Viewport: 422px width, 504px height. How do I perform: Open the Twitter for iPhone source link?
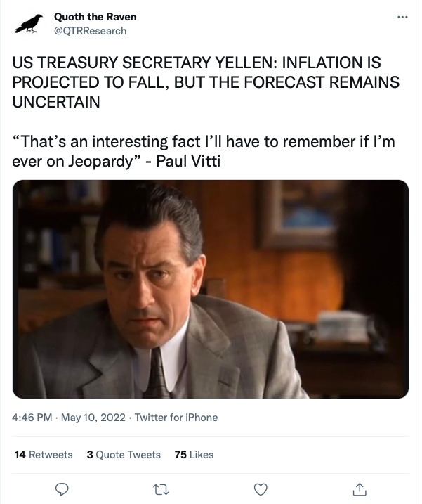pyautogui.click(x=176, y=418)
